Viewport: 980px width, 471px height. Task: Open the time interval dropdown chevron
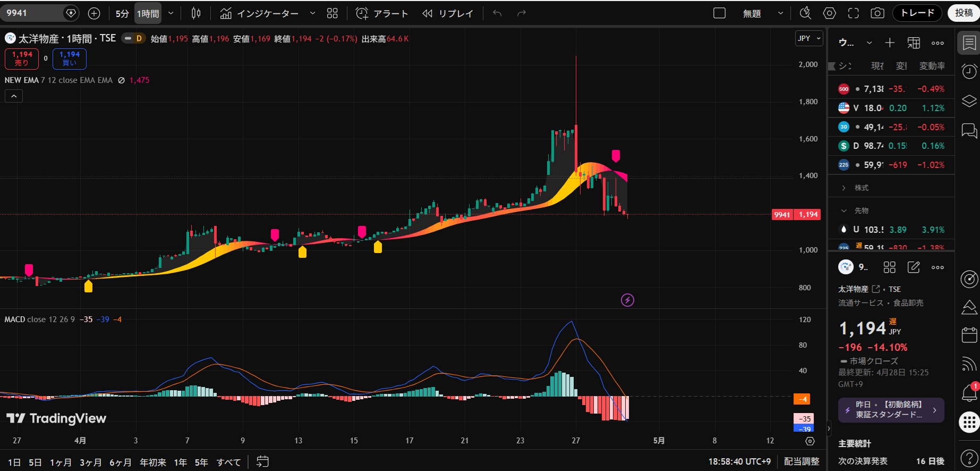(171, 13)
